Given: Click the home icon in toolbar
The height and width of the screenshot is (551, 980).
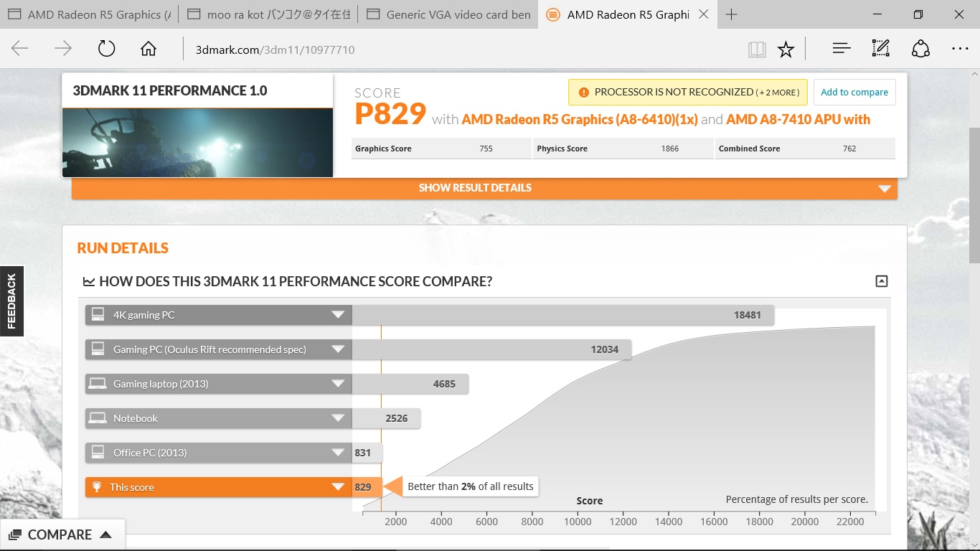Looking at the screenshot, I should pos(149,49).
